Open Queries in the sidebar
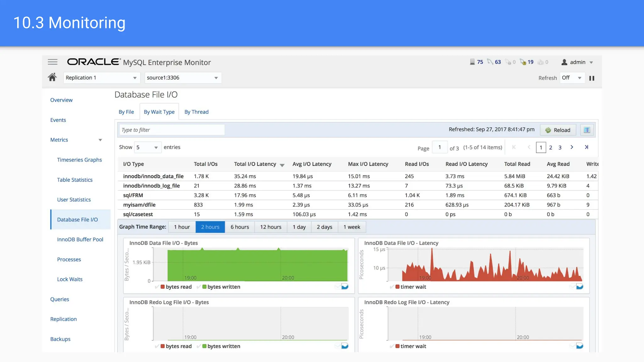 click(60, 299)
